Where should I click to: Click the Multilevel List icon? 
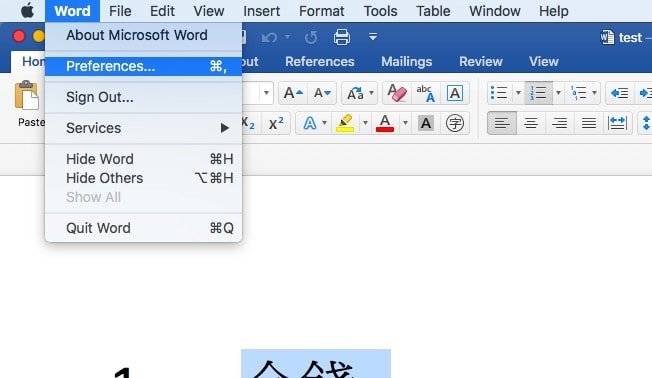(x=579, y=93)
